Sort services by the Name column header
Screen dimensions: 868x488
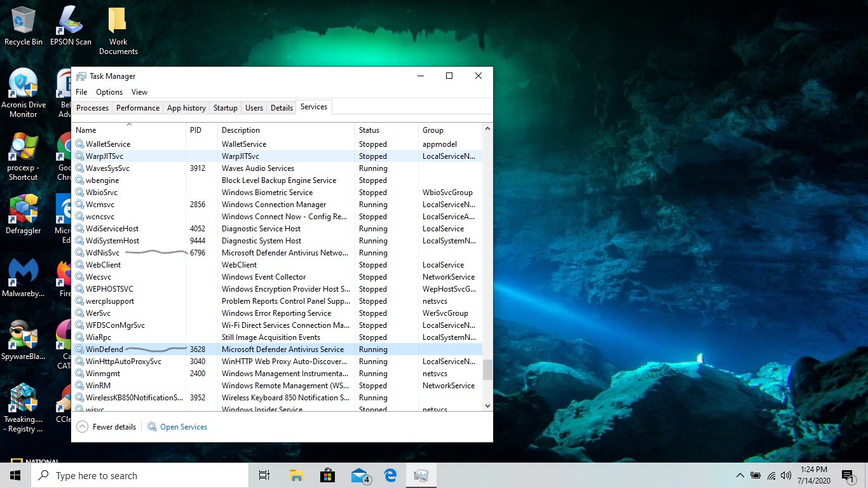click(x=129, y=130)
